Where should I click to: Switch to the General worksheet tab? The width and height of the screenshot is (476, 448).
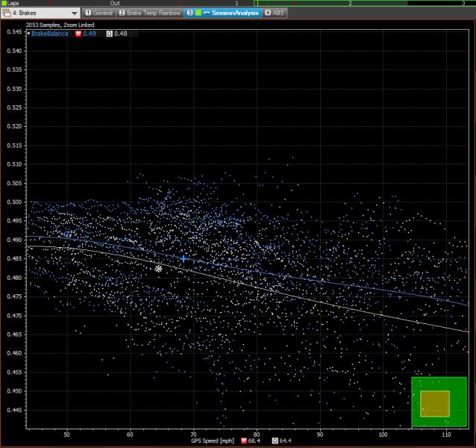[x=99, y=13]
